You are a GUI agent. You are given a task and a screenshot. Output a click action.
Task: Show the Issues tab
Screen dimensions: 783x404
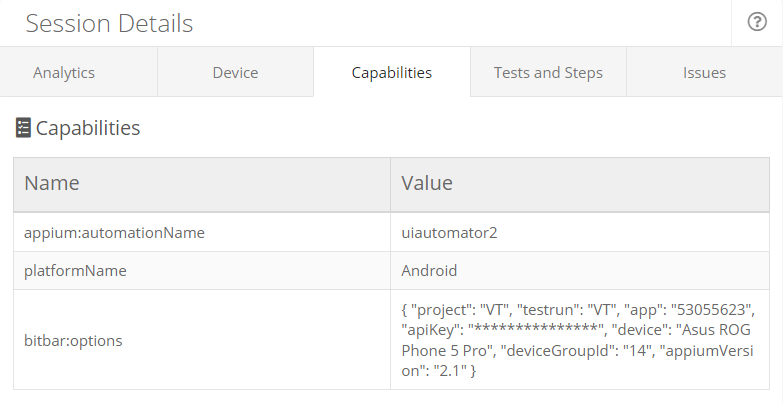point(704,73)
